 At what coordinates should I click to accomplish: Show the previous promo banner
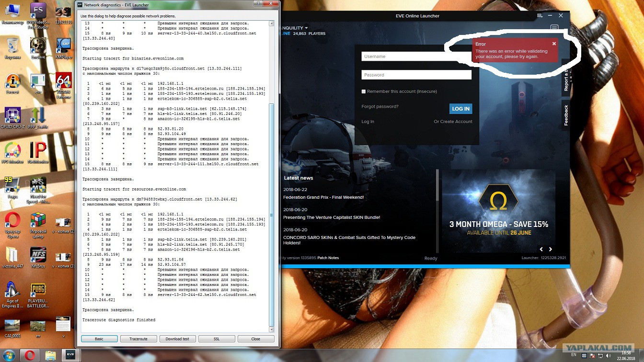coord(541,249)
